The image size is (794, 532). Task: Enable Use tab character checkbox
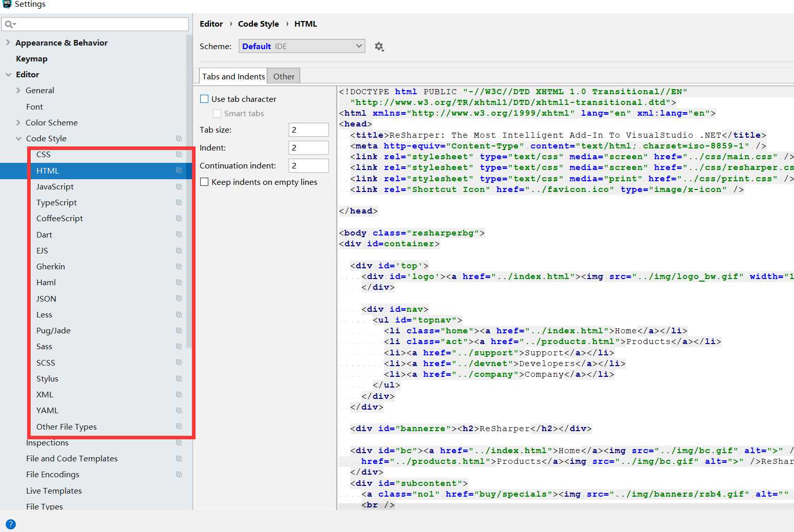(204, 99)
